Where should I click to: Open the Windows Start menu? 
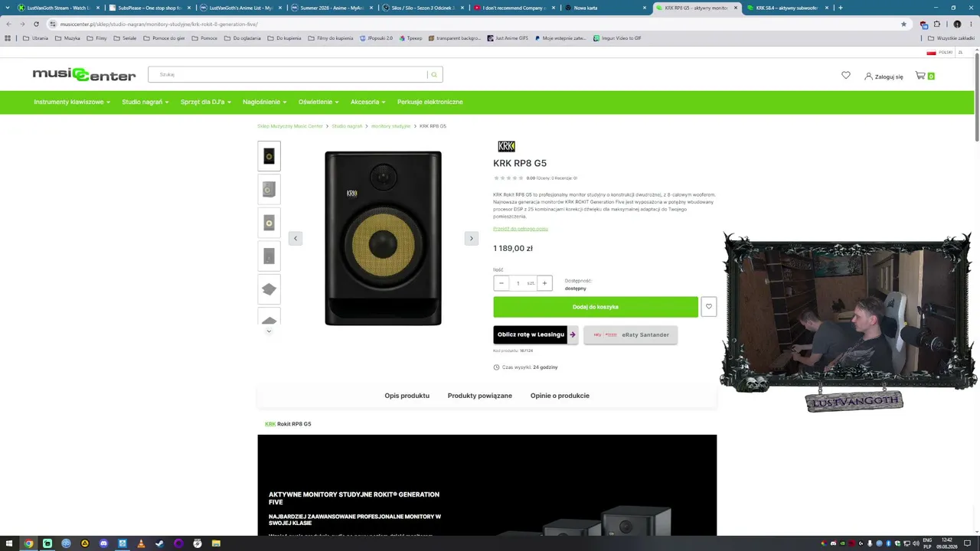pyautogui.click(x=8, y=543)
